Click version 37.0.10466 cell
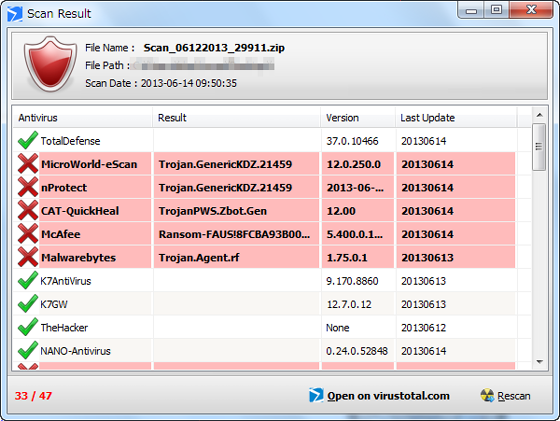The height and width of the screenshot is (421, 560). [x=352, y=141]
